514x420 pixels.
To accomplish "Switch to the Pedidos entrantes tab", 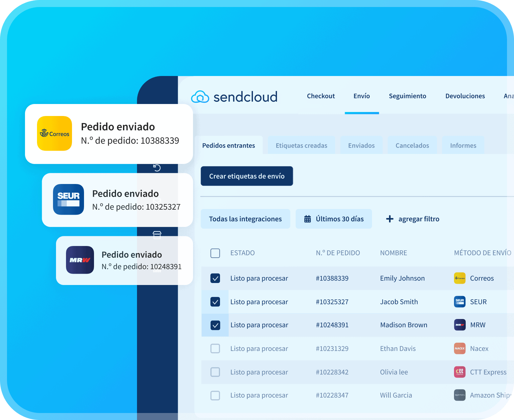I will click(x=229, y=145).
